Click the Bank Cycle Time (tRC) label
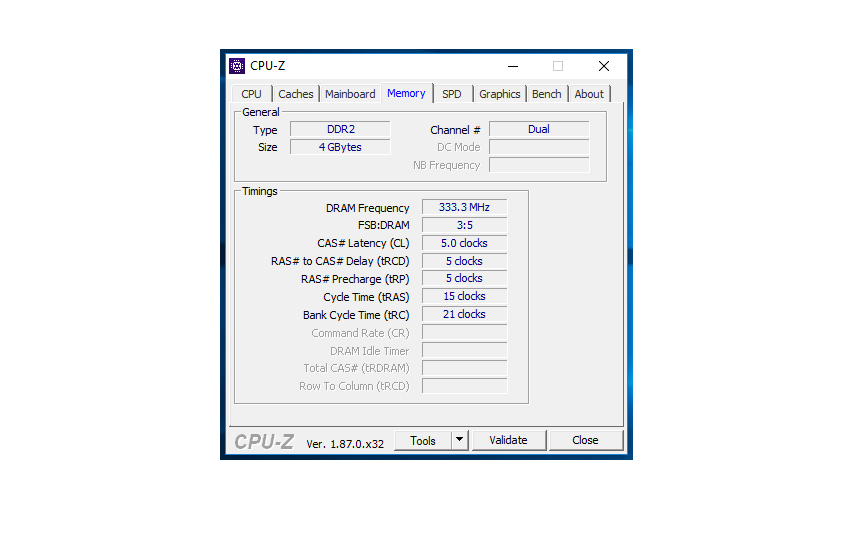The height and width of the screenshot is (540, 864). pos(356,315)
